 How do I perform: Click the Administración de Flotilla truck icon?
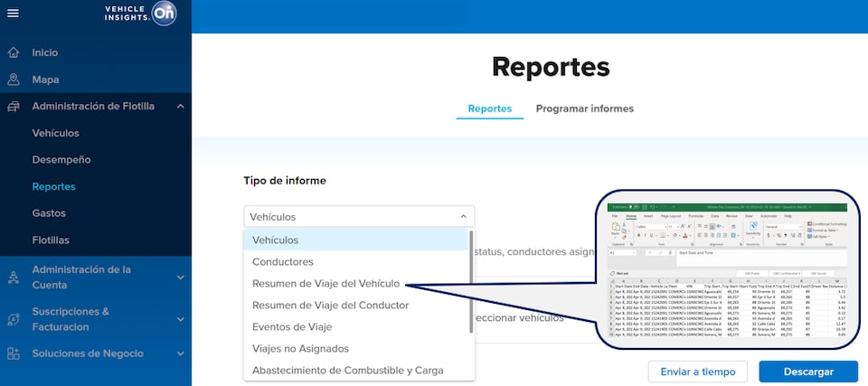(x=14, y=107)
